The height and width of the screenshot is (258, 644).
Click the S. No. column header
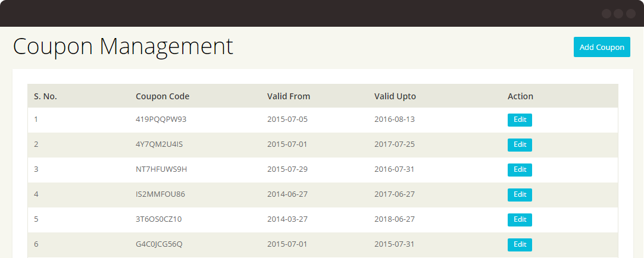tap(45, 96)
